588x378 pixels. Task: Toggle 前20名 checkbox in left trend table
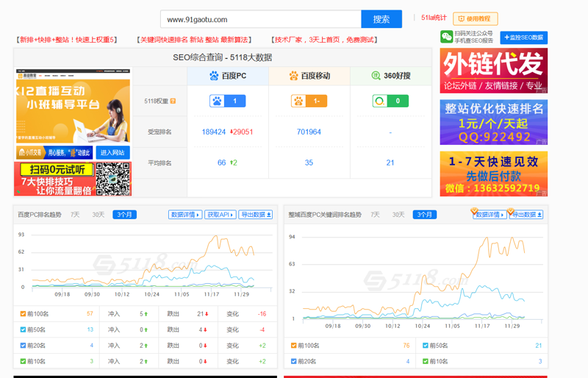coord(23,346)
